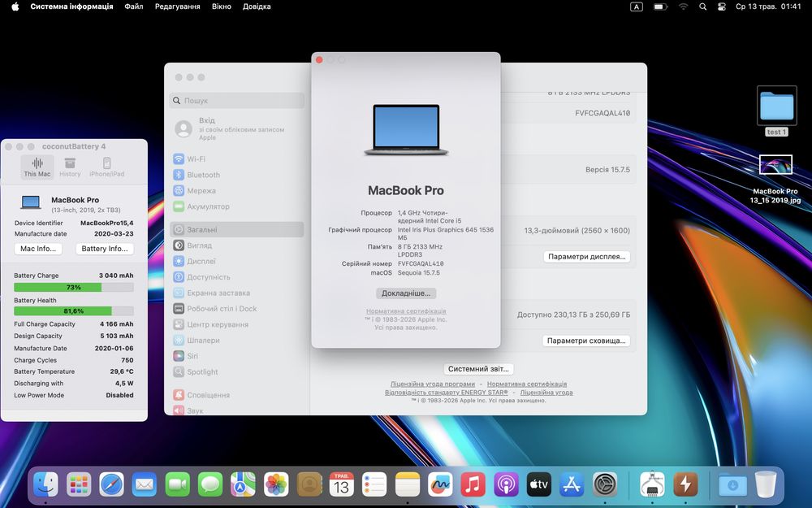
Task: Open Notes app in Dock
Action: click(x=408, y=484)
